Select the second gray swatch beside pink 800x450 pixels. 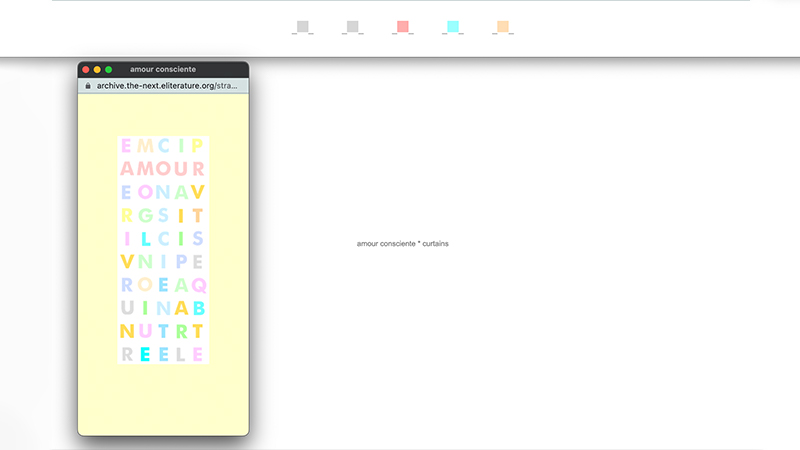coord(353,27)
